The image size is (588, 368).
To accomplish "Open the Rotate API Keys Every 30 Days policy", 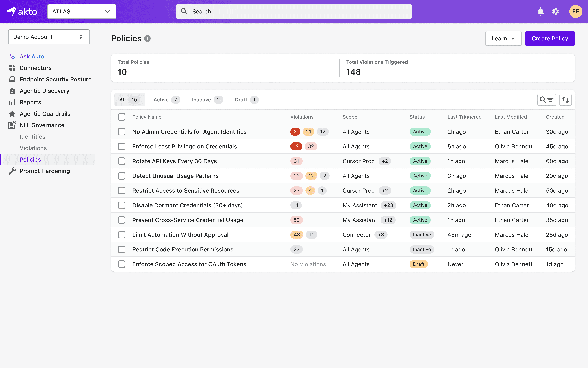I will click(x=174, y=161).
